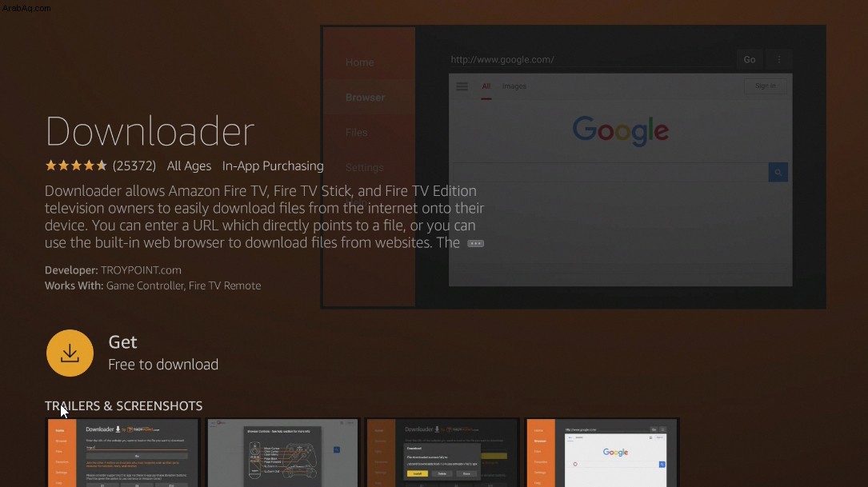Click the In-App Purchasing label
Image resolution: width=868 pixels, height=487 pixels.
point(273,166)
